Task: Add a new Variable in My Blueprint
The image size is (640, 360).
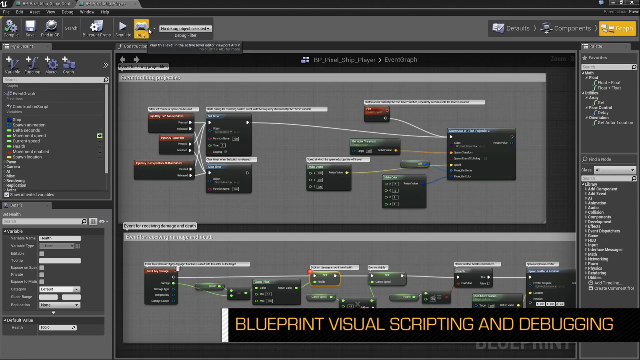Action: pyautogui.click(x=12, y=64)
